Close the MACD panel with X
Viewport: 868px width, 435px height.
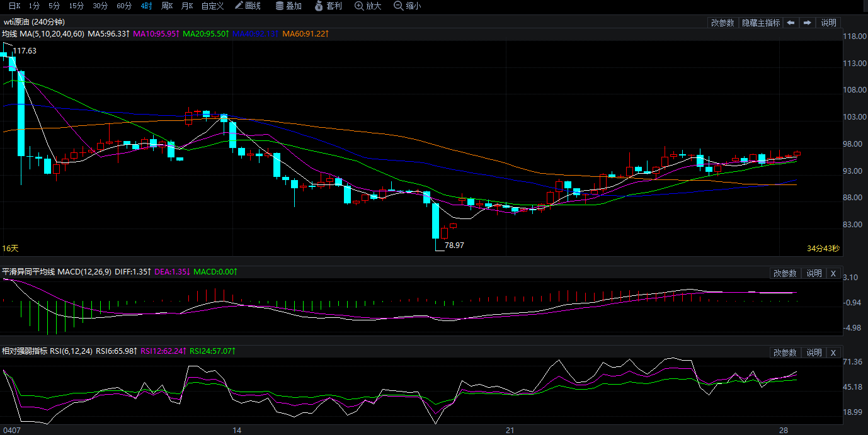(833, 273)
